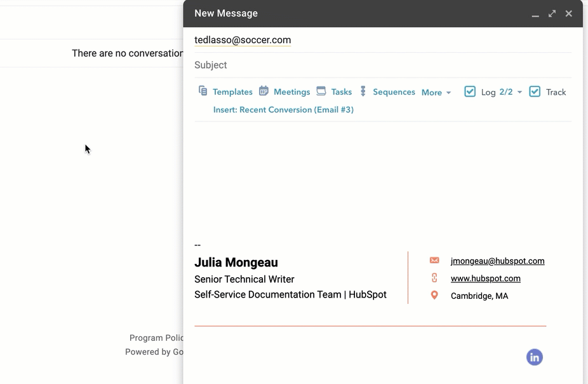Click the Tasks icon in the toolbar
Screen dimensions: 588x384
(x=321, y=91)
